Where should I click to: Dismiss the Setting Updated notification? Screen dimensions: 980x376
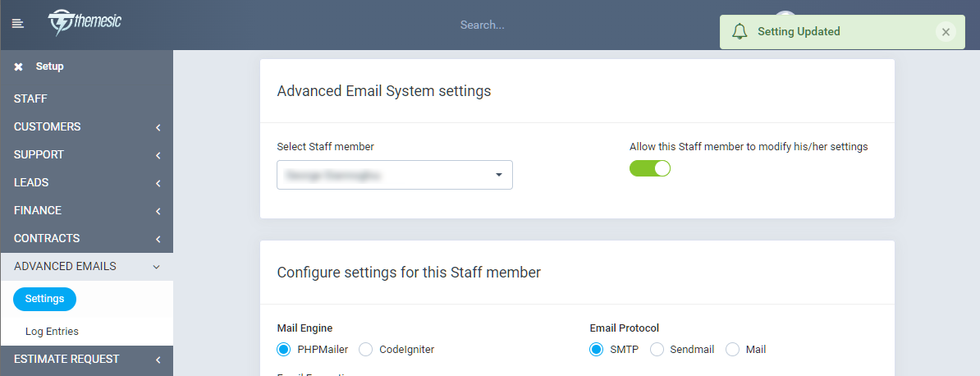point(946,32)
